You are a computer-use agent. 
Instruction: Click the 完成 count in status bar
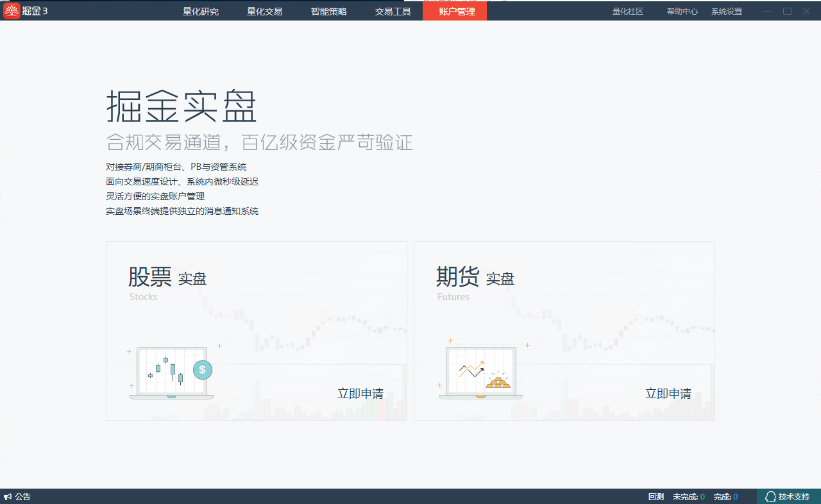click(x=725, y=497)
